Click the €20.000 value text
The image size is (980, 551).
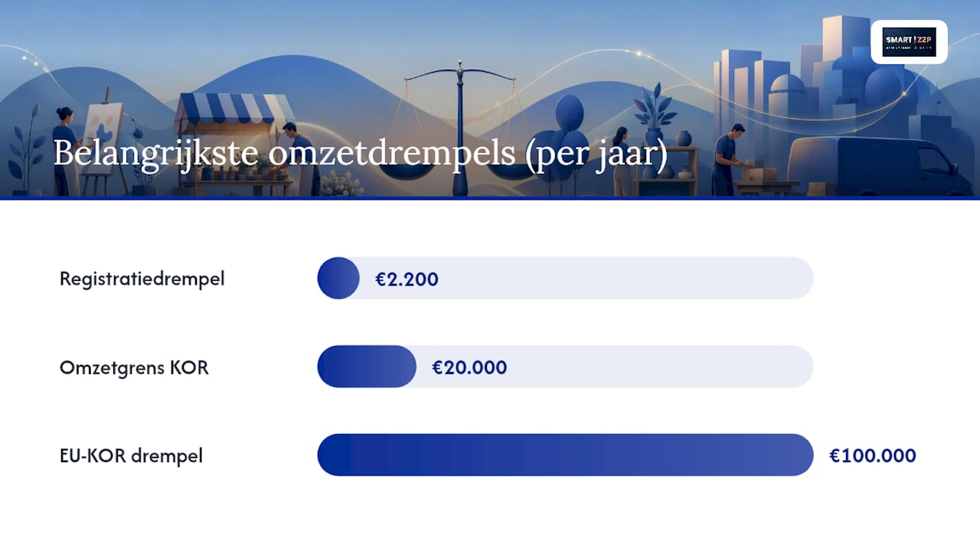point(469,368)
